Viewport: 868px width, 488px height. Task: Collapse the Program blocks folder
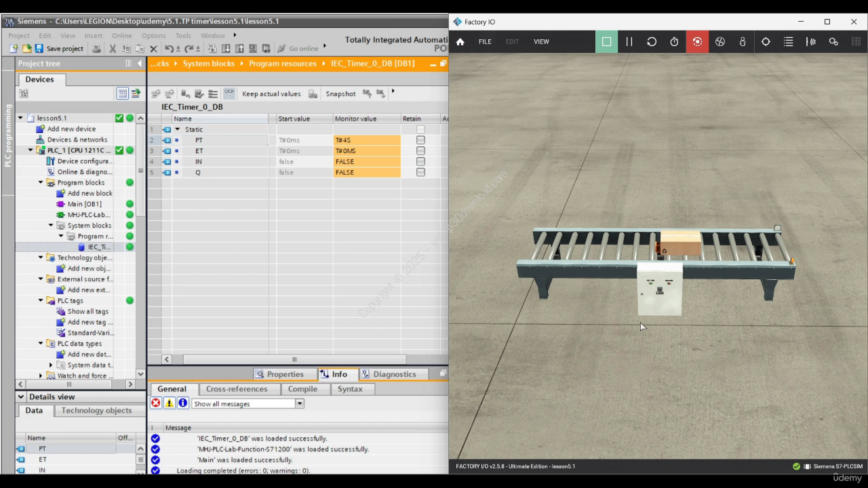[x=41, y=182]
